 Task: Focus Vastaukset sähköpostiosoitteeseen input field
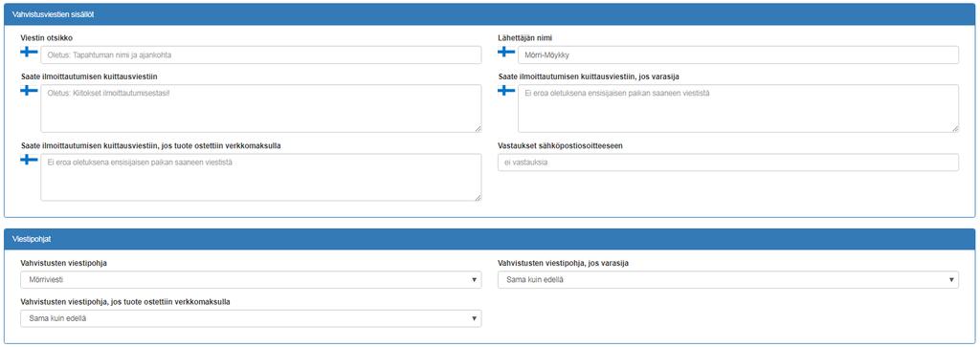[x=728, y=163]
